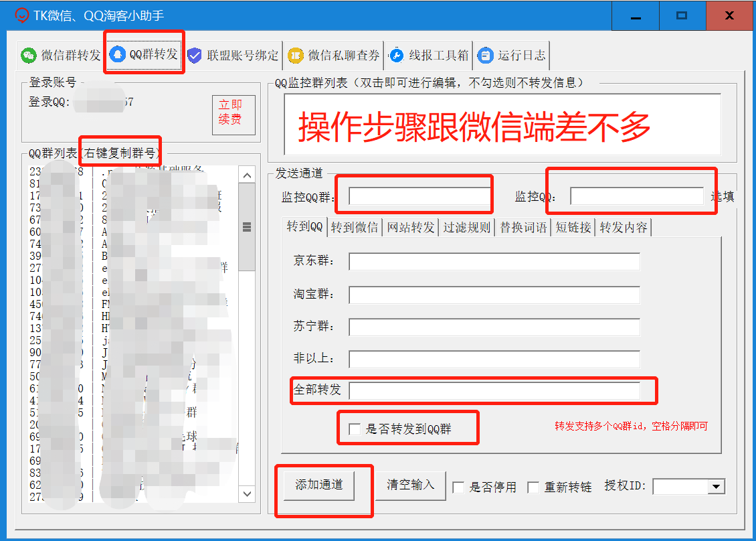Image resolution: width=756 pixels, height=541 pixels.
Task: Click the 添加通道 button
Action: click(319, 485)
